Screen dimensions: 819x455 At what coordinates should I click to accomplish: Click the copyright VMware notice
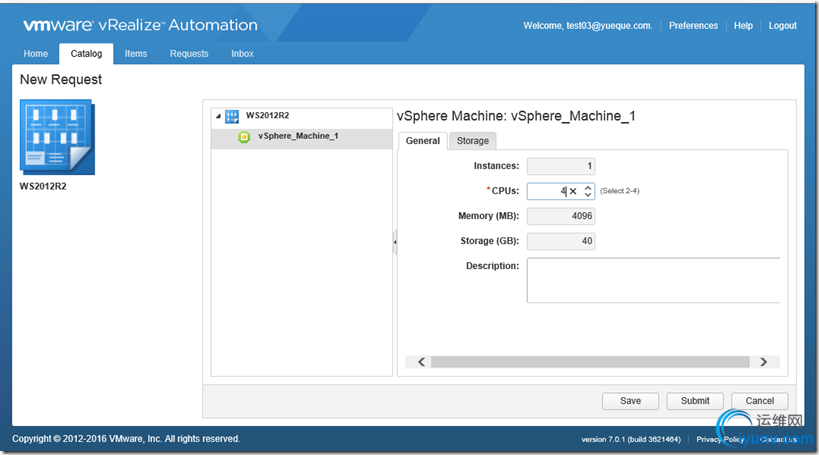pyautogui.click(x=126, y=439)
